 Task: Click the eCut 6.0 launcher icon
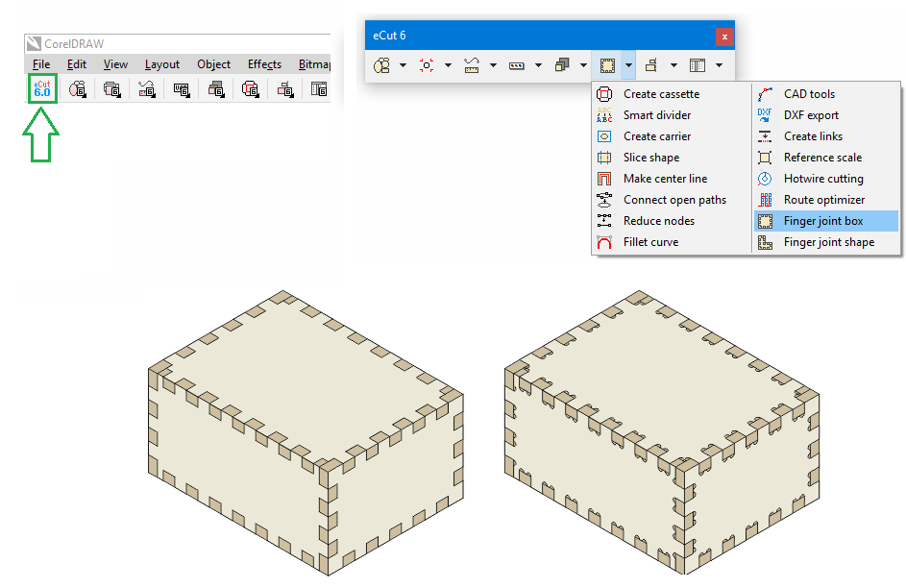(x=41, y=89)
